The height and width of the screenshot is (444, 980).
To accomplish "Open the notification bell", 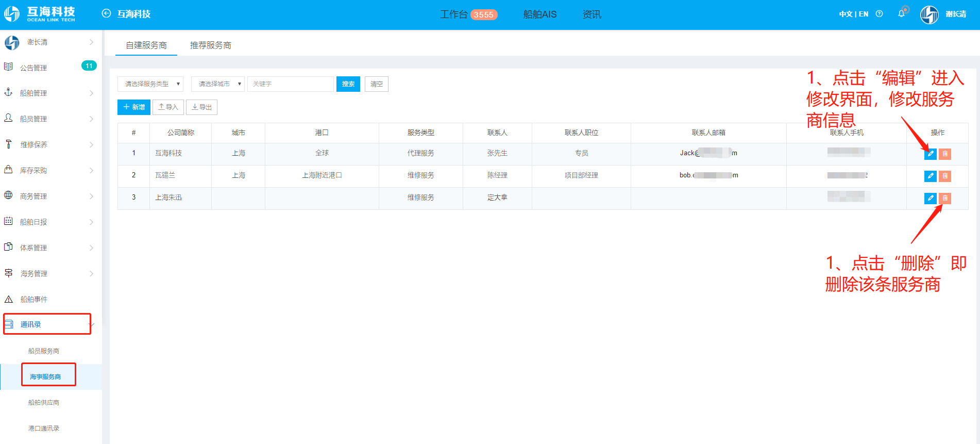I will tap(901, 13).
